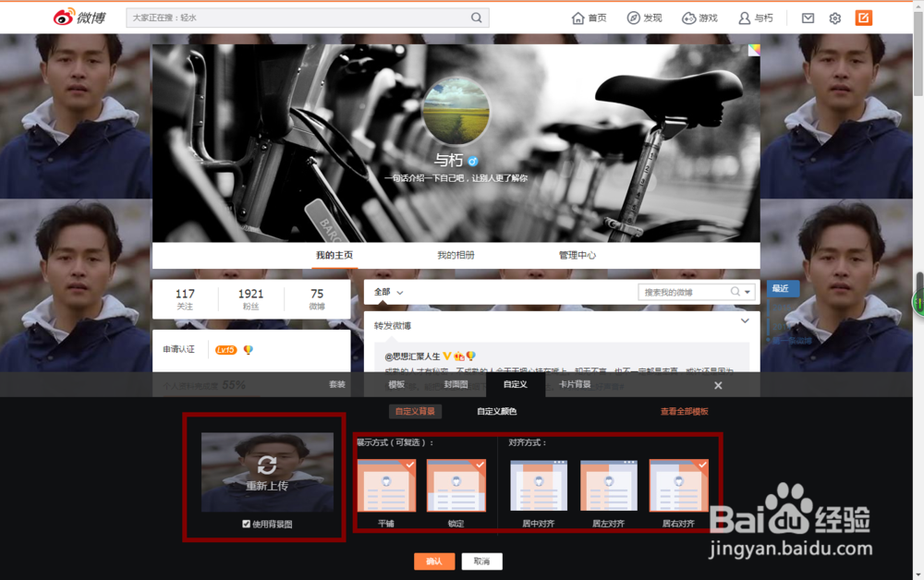Screen dimensions: 924x580
Task: Click profile intro text 一句话介绍一下自己吧
Action: pyautogui.click(x=456, y=178)
